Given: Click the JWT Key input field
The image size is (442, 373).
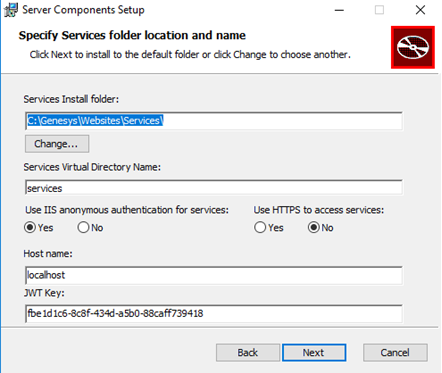Looking at the screenshot, I should [214, 313].
